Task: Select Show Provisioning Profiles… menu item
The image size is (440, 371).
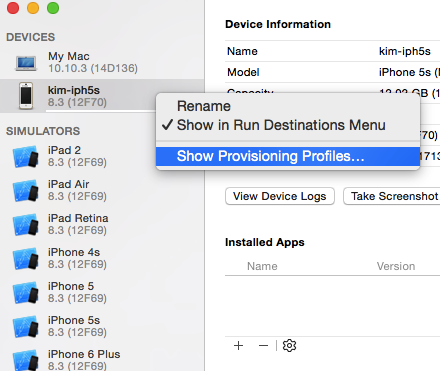Action: pos(288,156)
